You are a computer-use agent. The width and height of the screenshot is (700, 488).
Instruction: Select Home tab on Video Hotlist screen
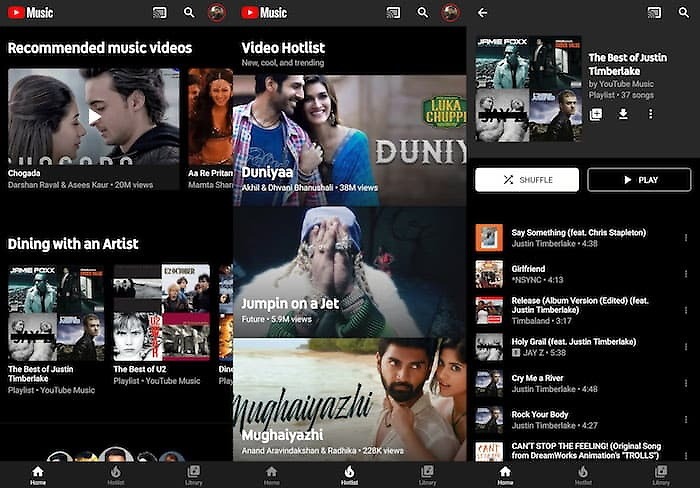[271, 475]
